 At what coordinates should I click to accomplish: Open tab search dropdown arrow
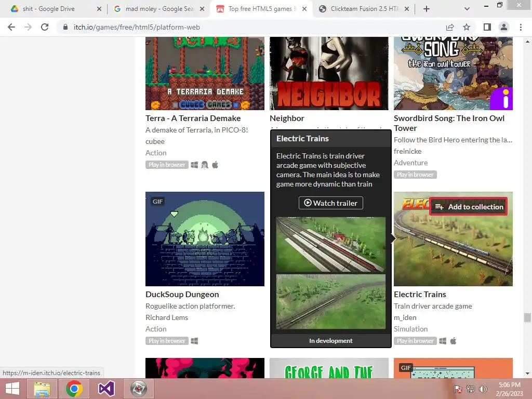pos(467,9)
